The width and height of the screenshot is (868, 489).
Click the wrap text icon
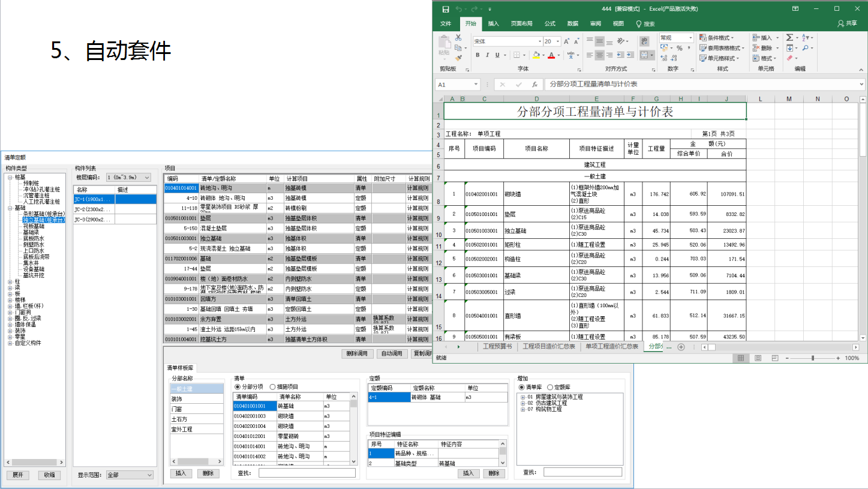click(645, 41)
